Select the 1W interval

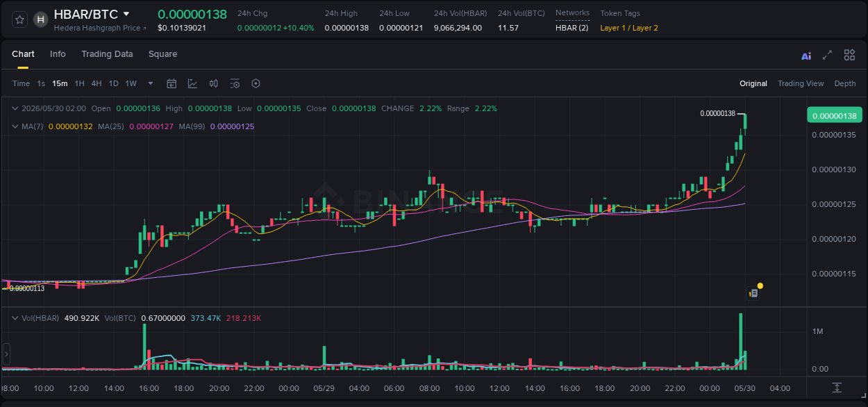(131, 83)
